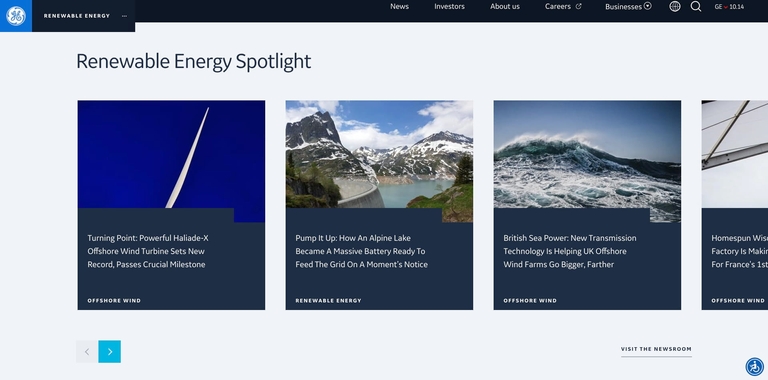Expand the Businesses dropdown

click(628, 6)
